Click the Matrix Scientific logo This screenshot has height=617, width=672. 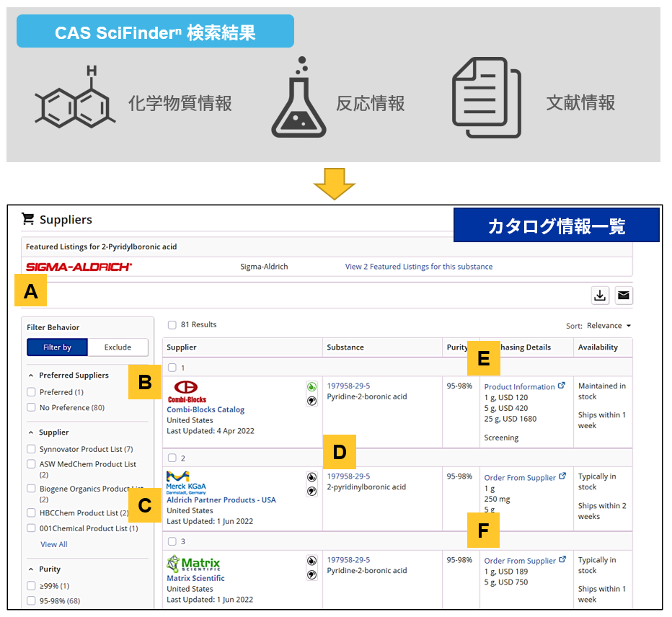coord(193,564)
